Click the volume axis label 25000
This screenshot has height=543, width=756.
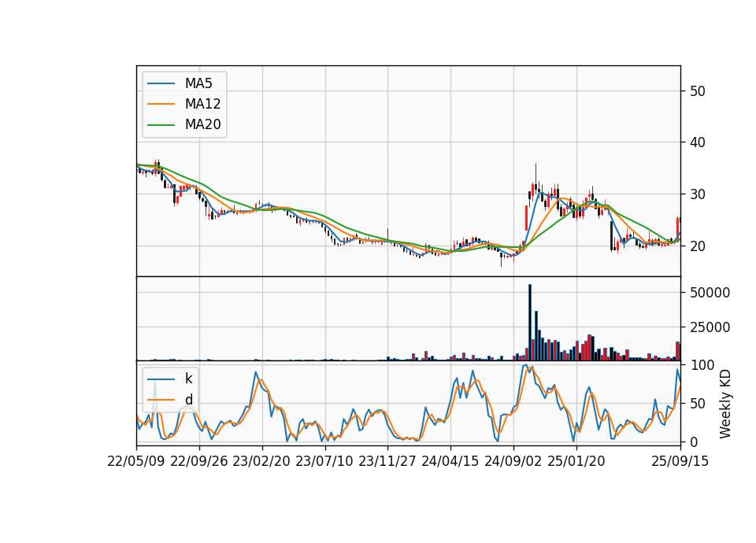pos(710,327)
